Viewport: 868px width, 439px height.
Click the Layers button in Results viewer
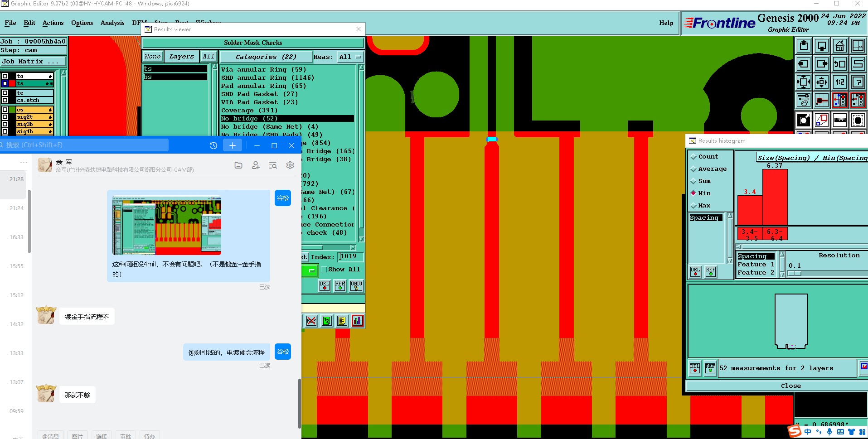point(181,57)
